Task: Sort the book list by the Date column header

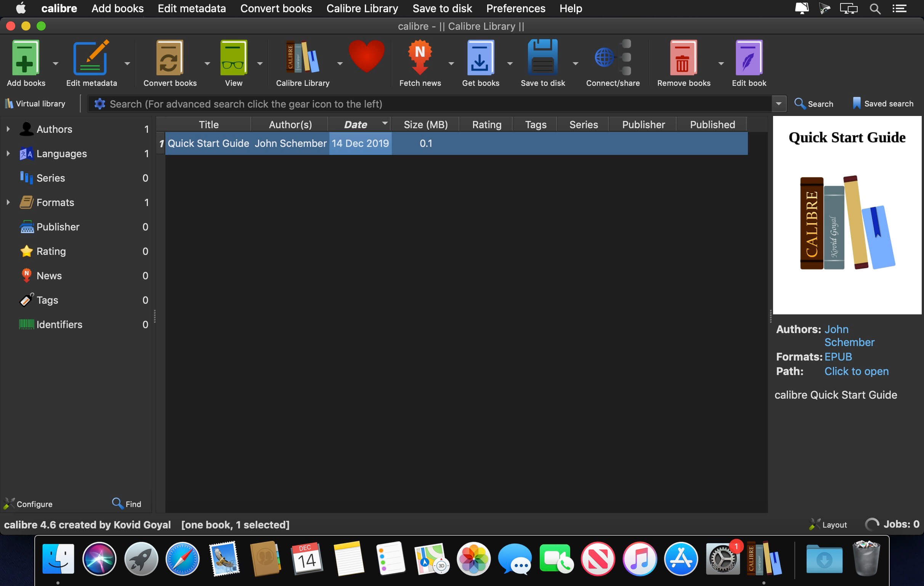Action: point(355,124)
